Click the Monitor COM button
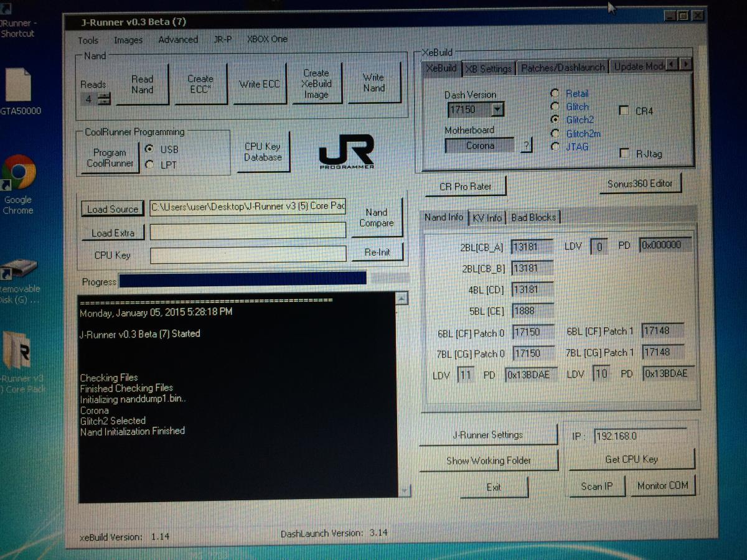Viewport: 747px width, 560px height. [662, 485]
